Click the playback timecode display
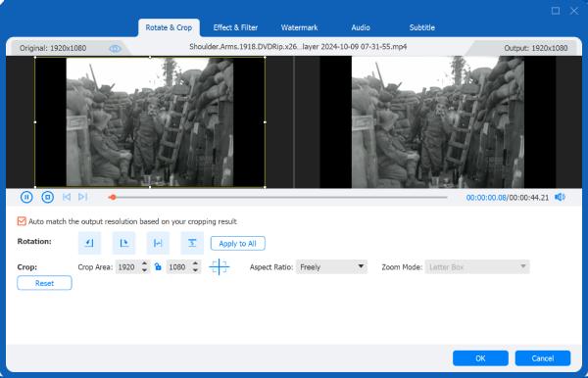The image size is (588, 378). 508,198
